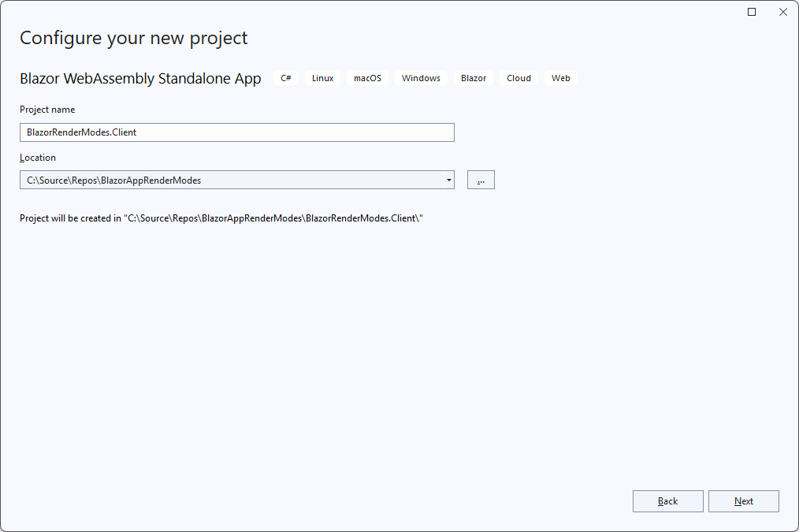Select the Cloud project tag
The image size is (799, 532).
(x=518, y=77)
